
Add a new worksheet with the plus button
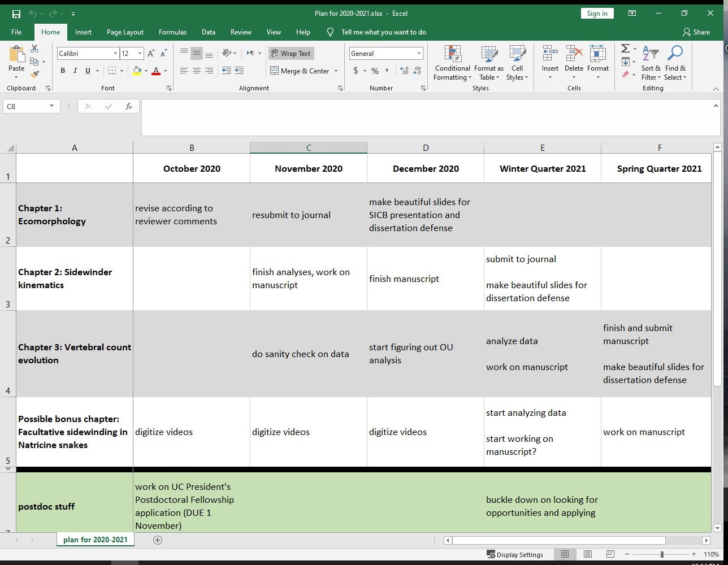(158, 540)
